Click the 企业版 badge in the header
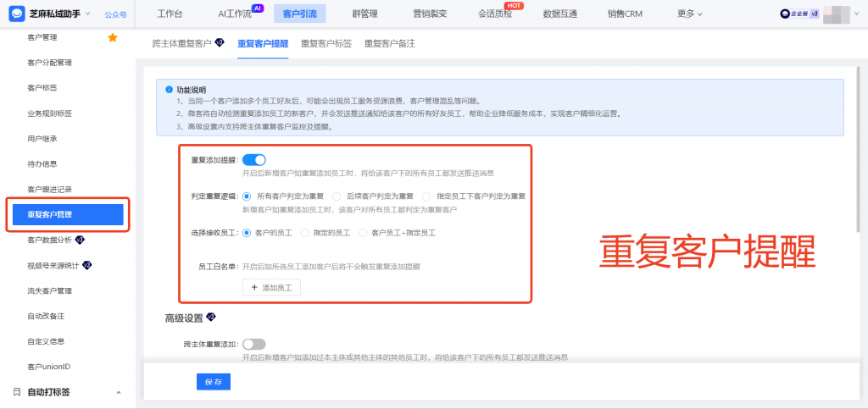This screenshot has width=868, height=409. 799,14
